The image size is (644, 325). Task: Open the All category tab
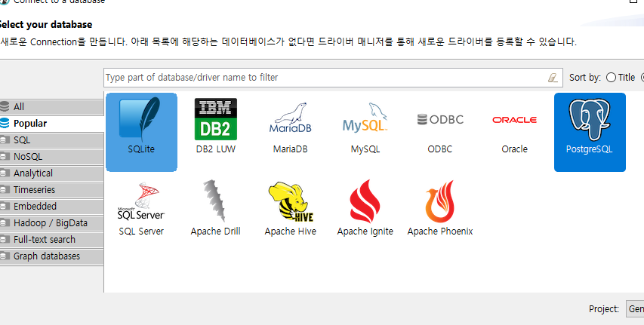pos(52,106)
